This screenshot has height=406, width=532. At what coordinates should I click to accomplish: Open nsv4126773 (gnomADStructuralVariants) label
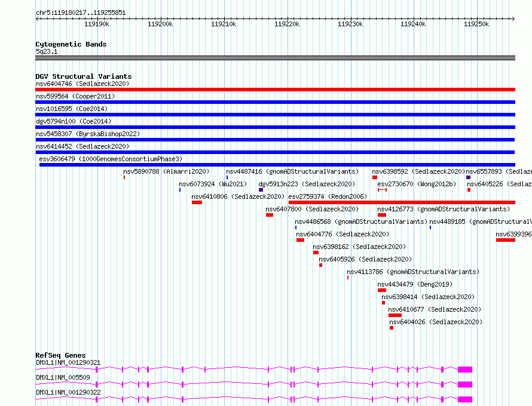[444, 209]
